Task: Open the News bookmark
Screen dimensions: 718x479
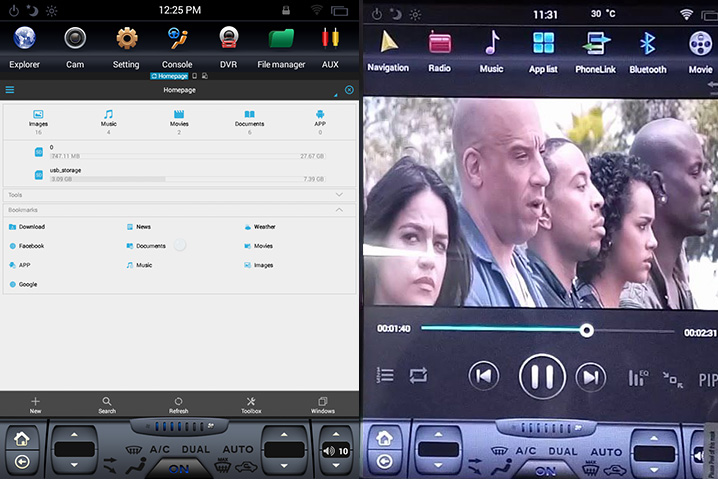Action: (138, 227)
